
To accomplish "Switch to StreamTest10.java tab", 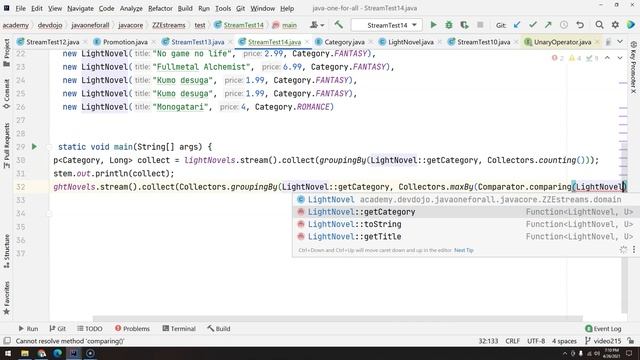I will click(483, 42).
